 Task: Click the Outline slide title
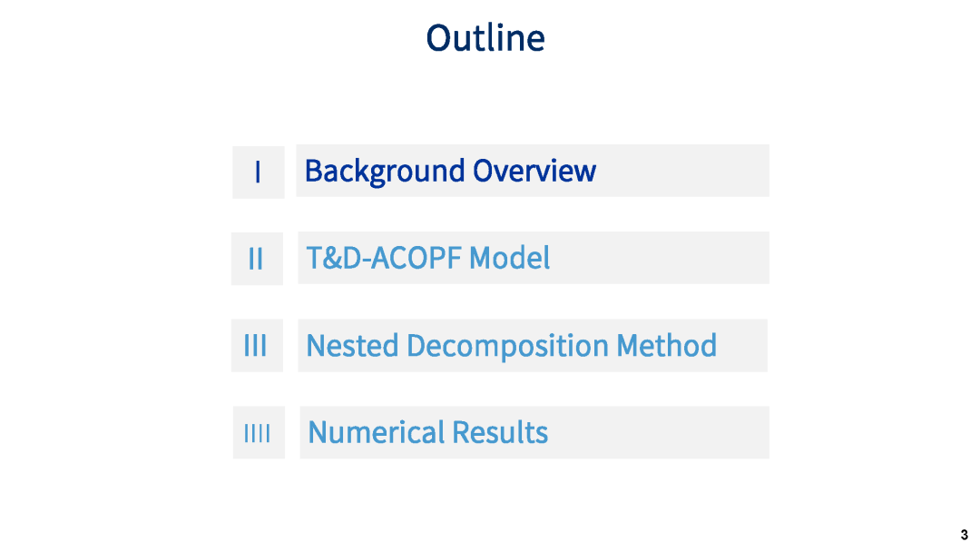coord(485,38)
